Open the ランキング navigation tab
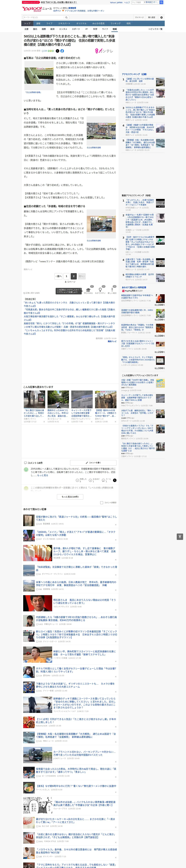 click(x=115, y=24)
